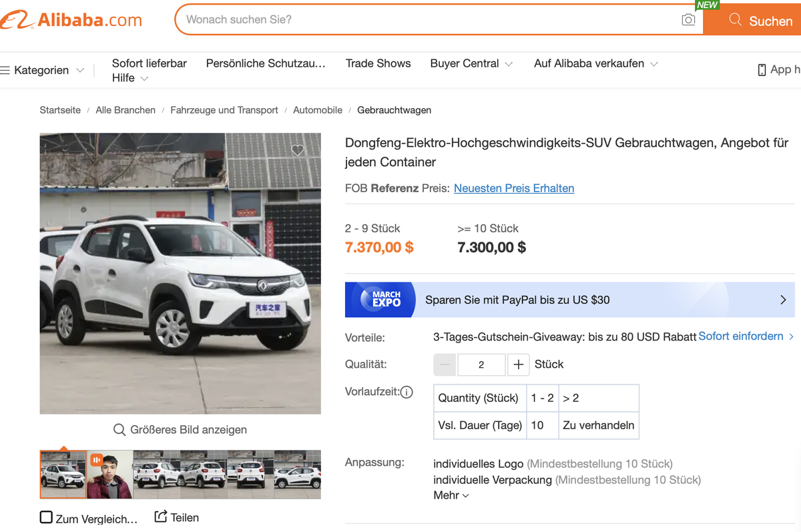The width and height of the screenshot is (801, 532).
Task: Open the Kategorien hamburger menu
Action: coord(42,70)
